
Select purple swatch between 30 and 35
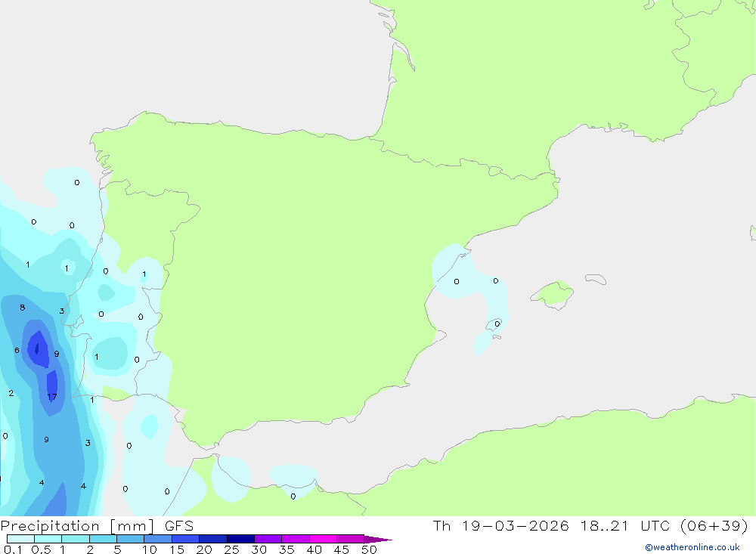coord(268,539)
